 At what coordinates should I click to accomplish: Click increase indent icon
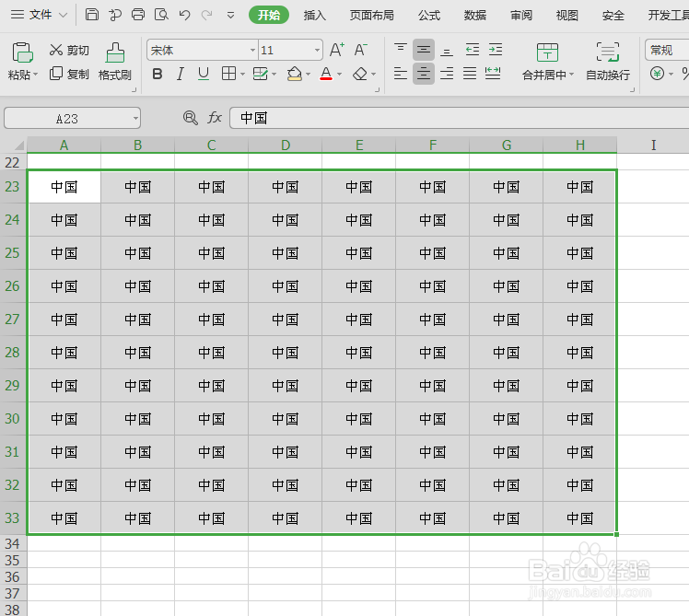click(x=496, y=49)
